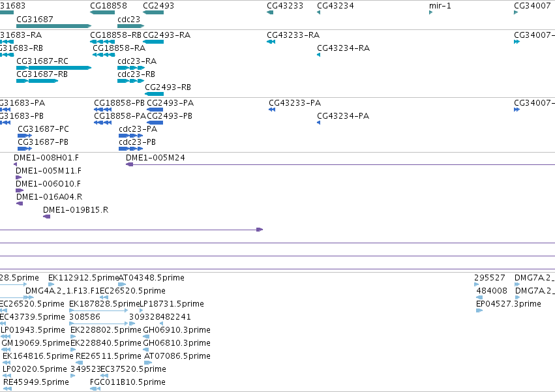The width and height of the screenshot is (555, 392).
Task: Click the mir-1 gene label
Action: coord(440,6)
